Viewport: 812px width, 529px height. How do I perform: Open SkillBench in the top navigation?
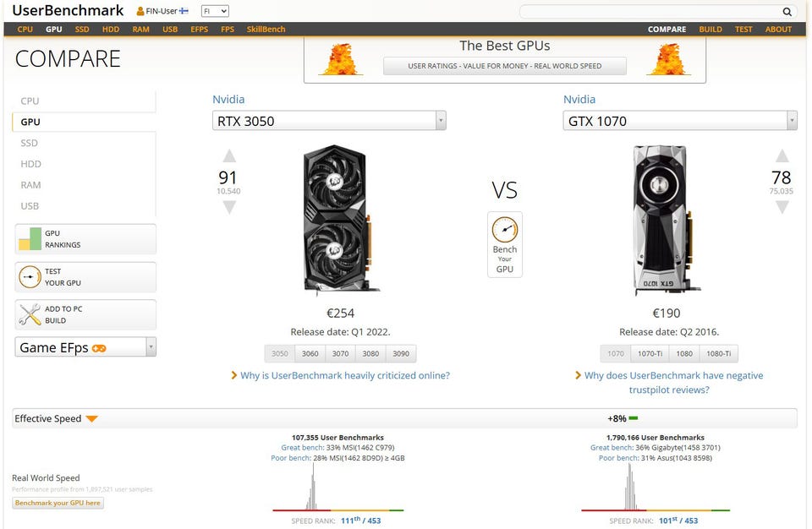pos(266,29)
